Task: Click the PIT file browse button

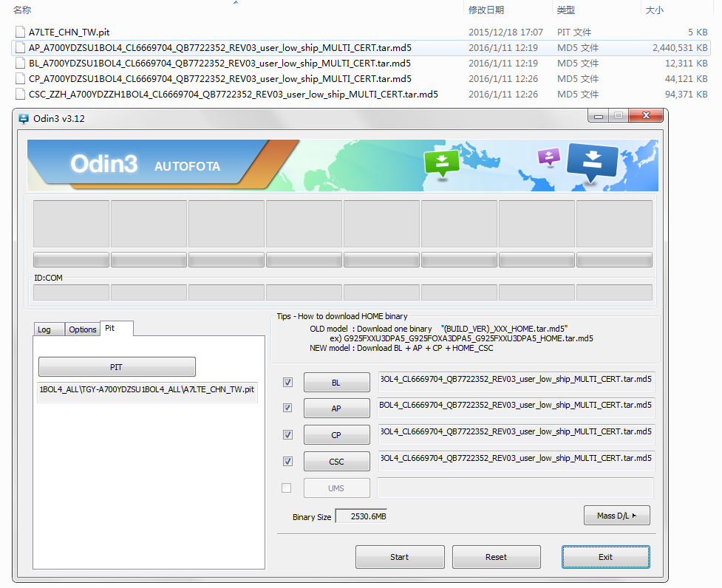Action: point(117,367)
